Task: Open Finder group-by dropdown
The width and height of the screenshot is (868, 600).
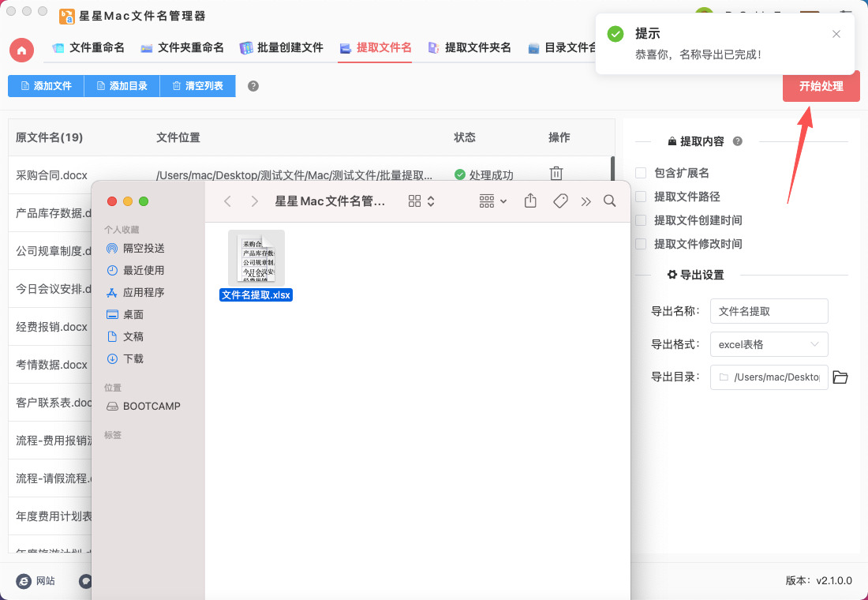Action: point(492,201)
